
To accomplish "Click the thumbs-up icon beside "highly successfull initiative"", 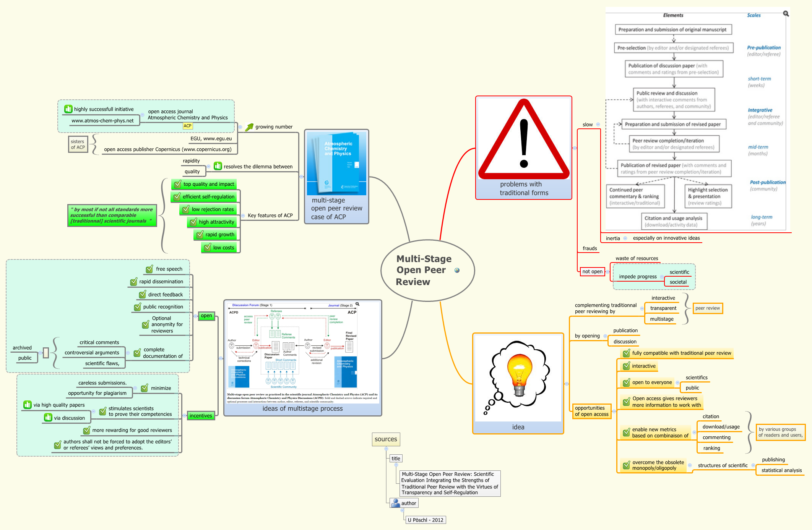I will pos(68,109).
